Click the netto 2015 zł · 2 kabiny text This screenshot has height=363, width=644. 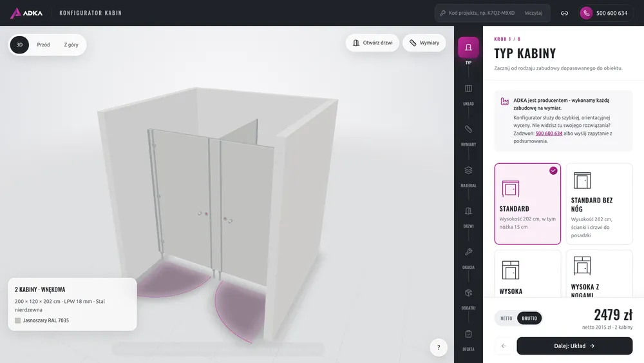pyautogui.click(x=607, y=328)
